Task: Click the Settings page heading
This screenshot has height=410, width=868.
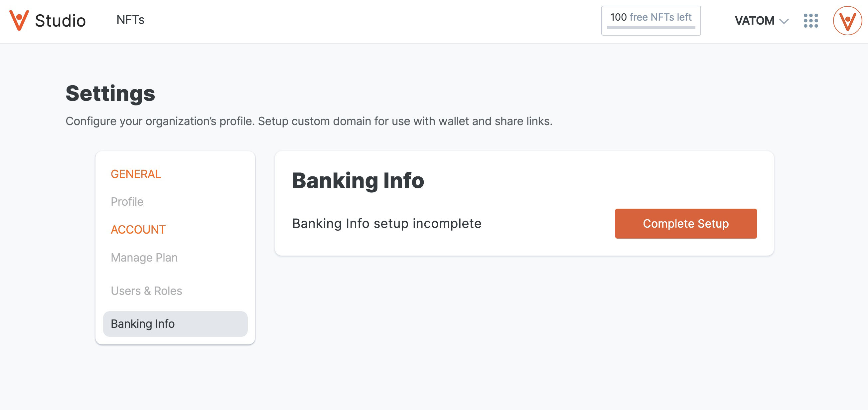Action: click(110, 94)
